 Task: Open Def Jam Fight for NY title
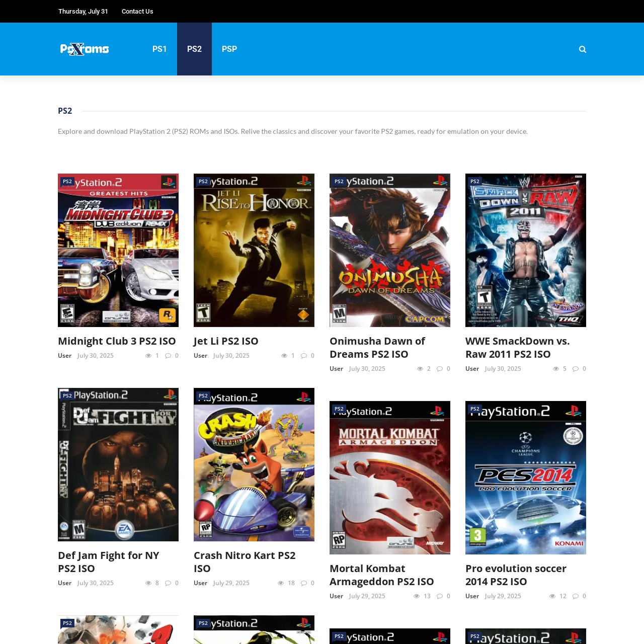109,562
